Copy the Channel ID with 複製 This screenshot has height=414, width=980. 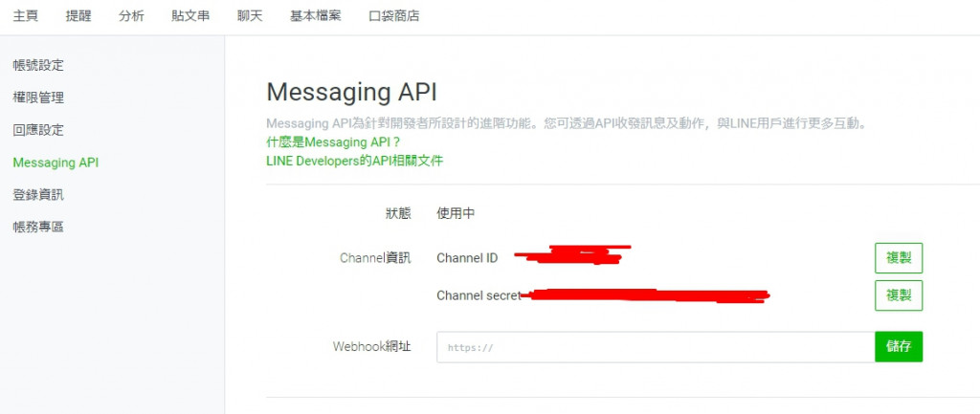pos(899,258)
